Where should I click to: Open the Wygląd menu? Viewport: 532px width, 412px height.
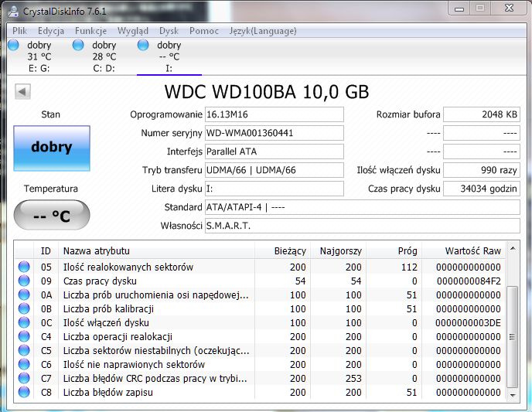(133, 31)
